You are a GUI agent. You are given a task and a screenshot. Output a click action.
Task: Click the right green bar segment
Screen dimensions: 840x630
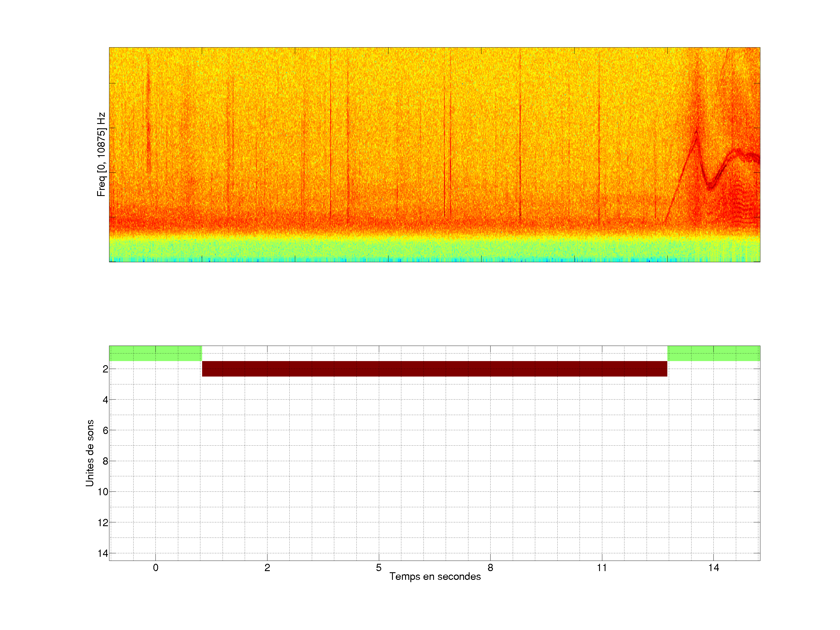[x=713, y=353]
